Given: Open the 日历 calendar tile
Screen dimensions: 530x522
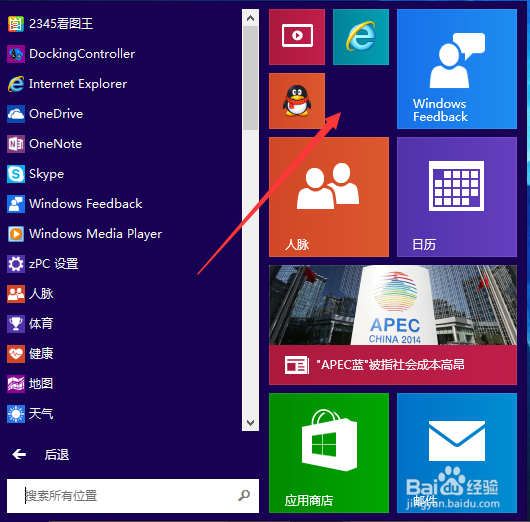Looking at the screenshot, I should (x=457, y=197).
